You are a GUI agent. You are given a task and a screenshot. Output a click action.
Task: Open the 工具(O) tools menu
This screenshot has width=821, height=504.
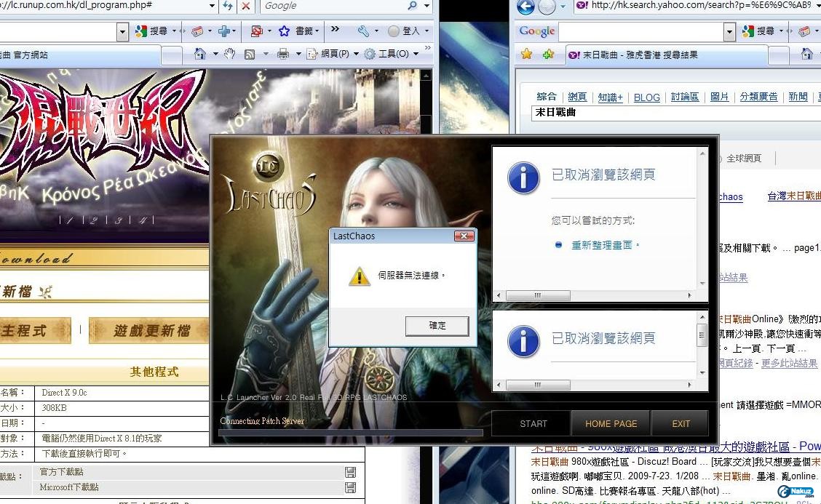pyautogui.click(x=391, y=53)
